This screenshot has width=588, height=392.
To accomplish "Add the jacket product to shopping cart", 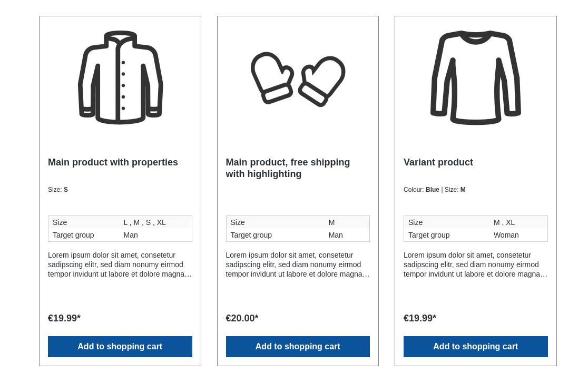I will [x=120, y=347].
